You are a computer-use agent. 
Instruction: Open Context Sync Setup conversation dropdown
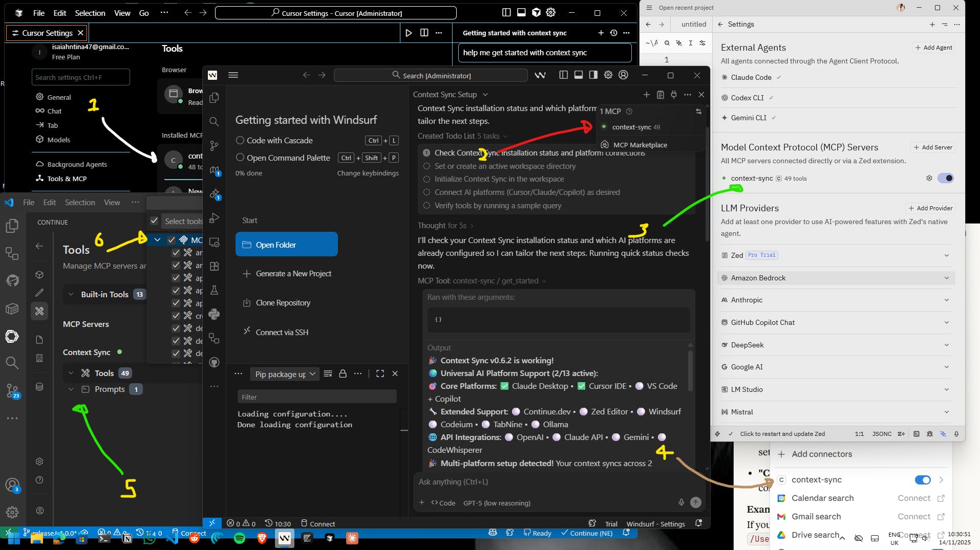click(x=485, y=95)
